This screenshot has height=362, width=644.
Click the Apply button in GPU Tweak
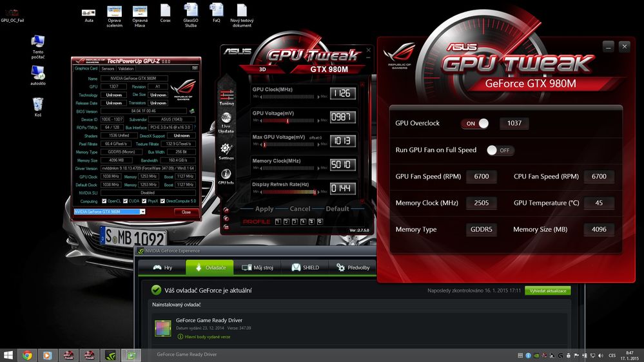point(264,209)
